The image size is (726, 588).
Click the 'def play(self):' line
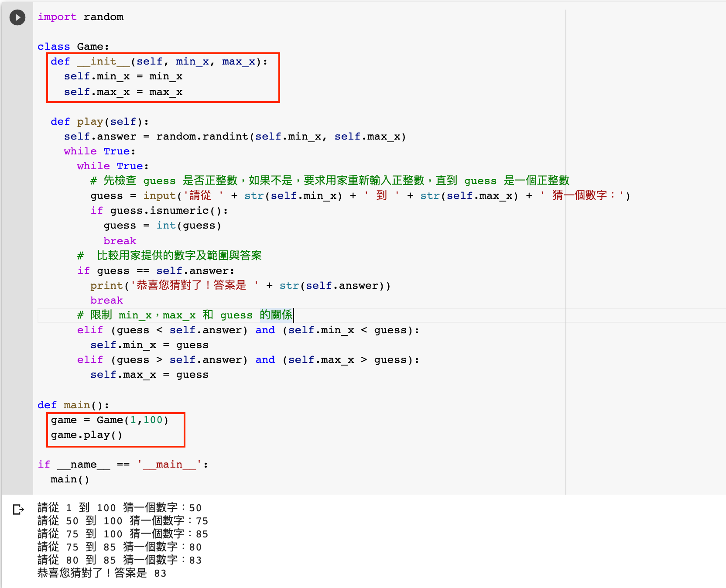99,122
